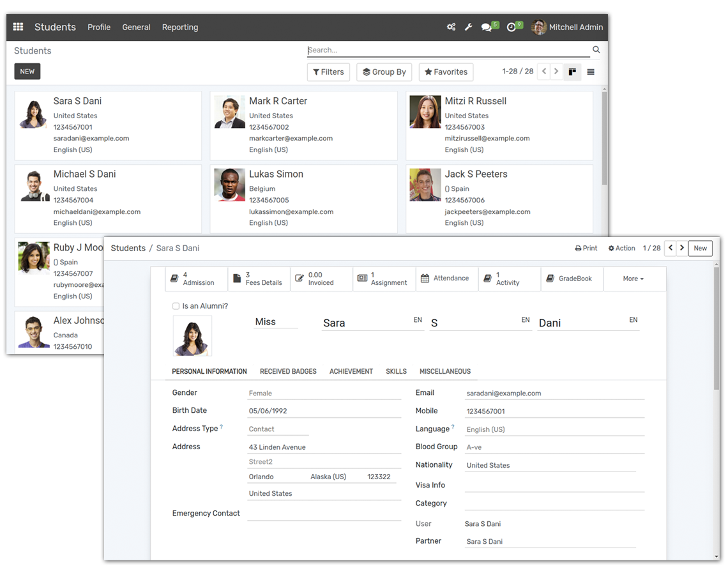
Task: Open the Mitchell Admin user menu
Action: click(567, 27)
